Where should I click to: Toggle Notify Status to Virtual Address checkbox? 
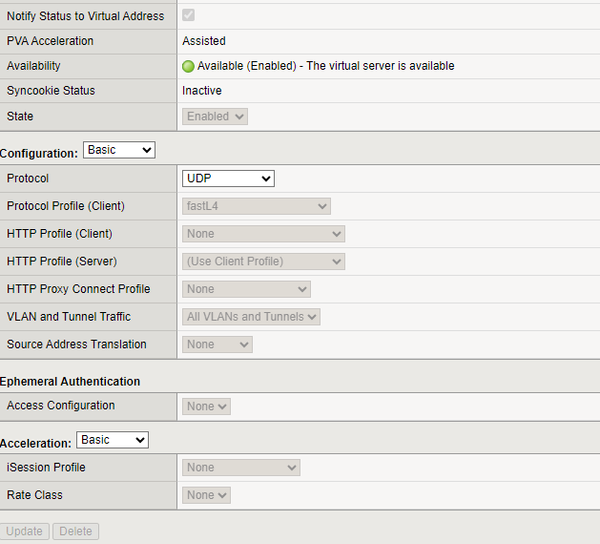coord(188,16)
